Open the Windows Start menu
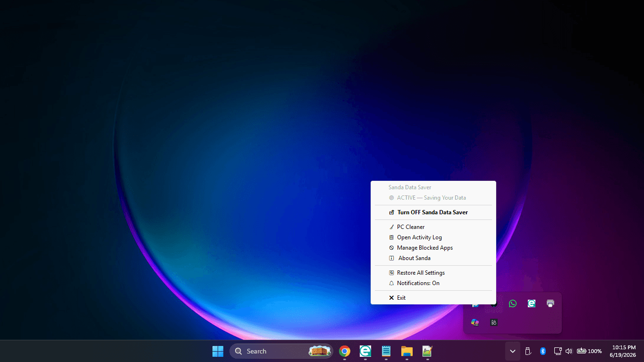Viewport: 644px width, 362px height. pos(218,351)
